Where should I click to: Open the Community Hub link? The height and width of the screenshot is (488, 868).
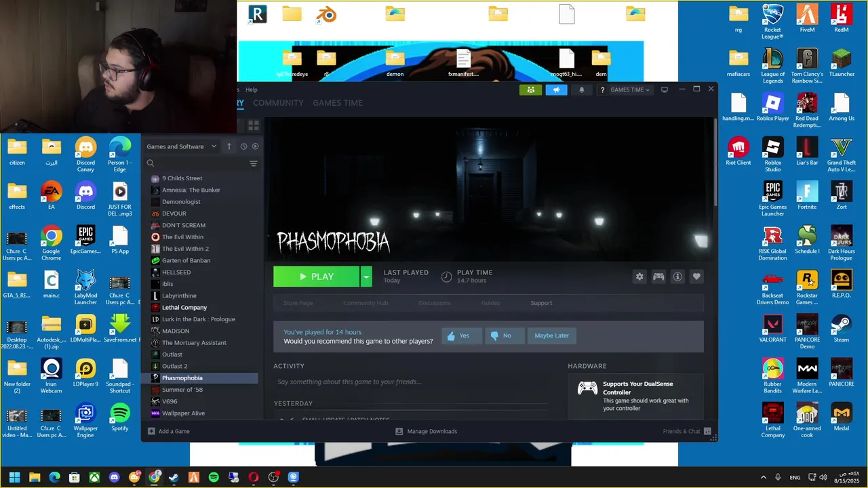366,303
